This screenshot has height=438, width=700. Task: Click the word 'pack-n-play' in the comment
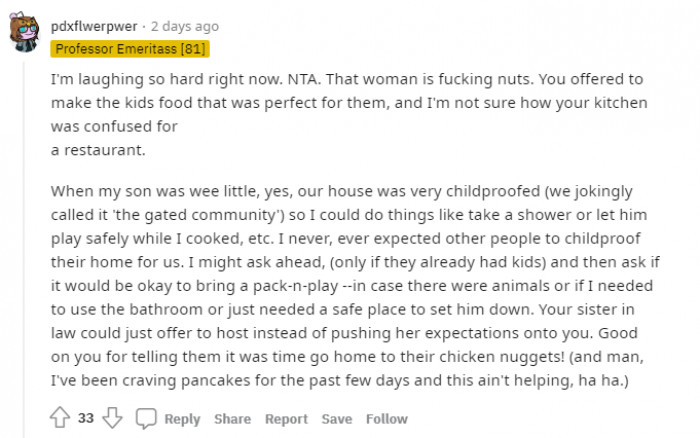coord(295,286)
